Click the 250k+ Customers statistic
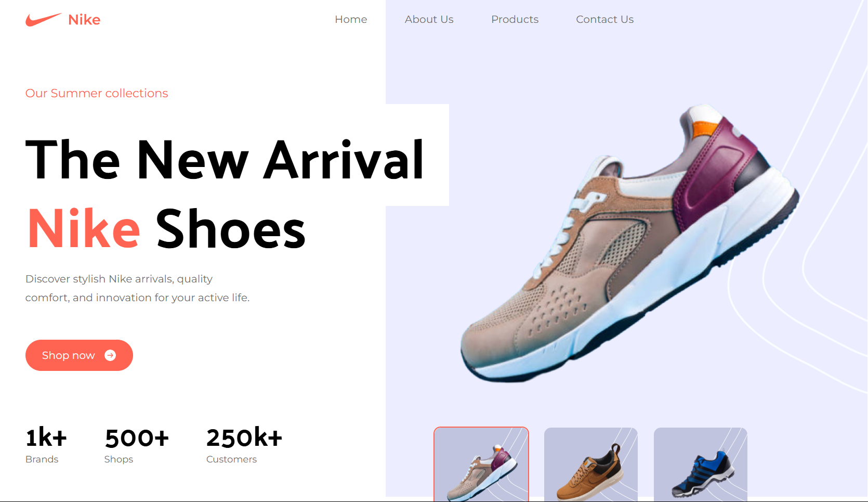Image resolution: width=868 pixels, height=502 pixels. coord(244,445)
